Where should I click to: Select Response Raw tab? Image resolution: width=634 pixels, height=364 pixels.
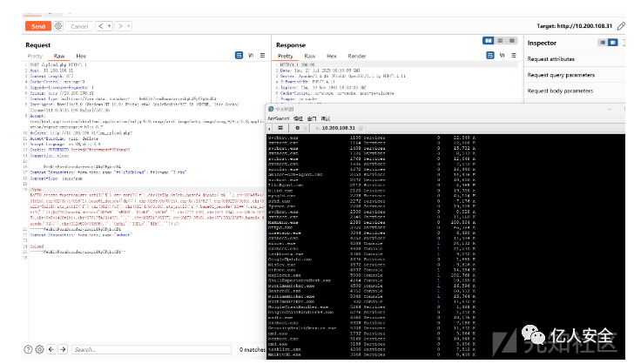[310, 57]
